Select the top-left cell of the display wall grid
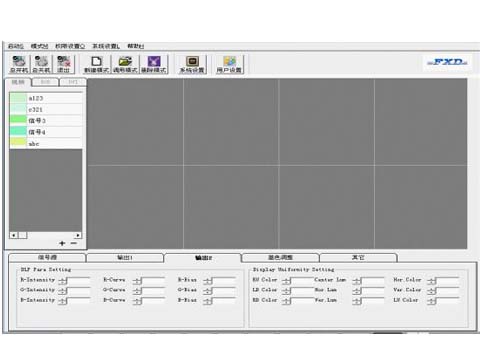480x360 pixels. (135, 122)
